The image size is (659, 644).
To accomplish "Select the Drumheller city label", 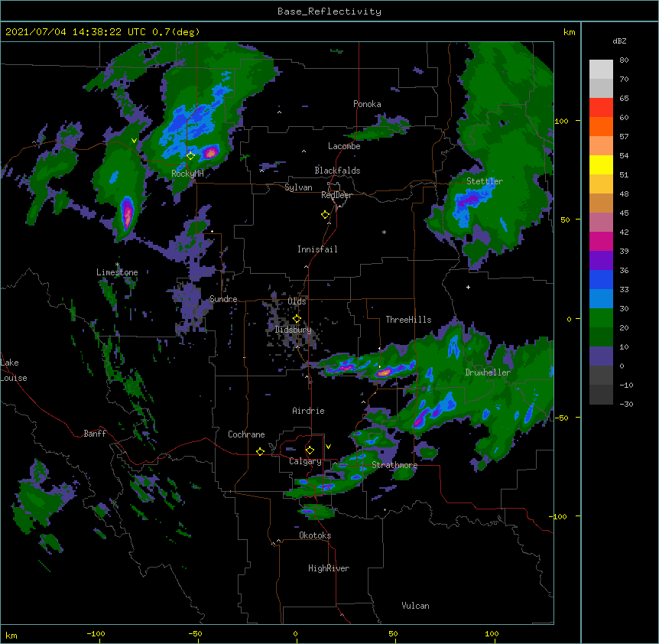I will coord(488,372).
